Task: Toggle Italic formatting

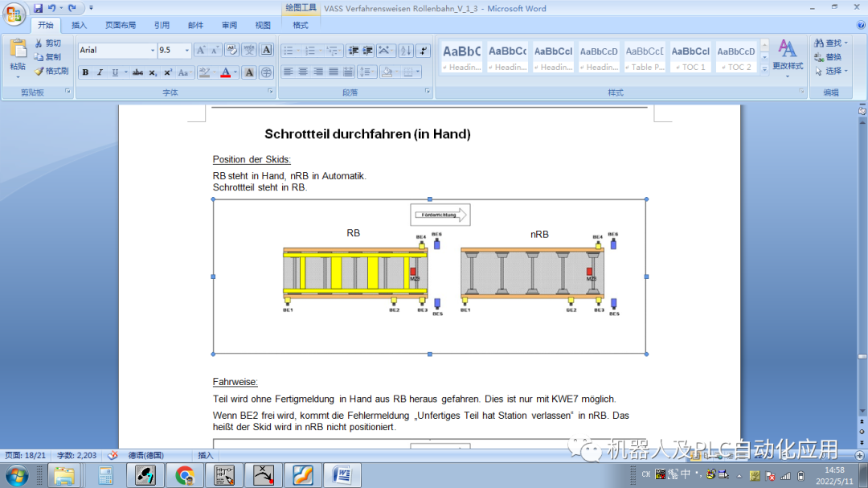Action: click(100, 72)
